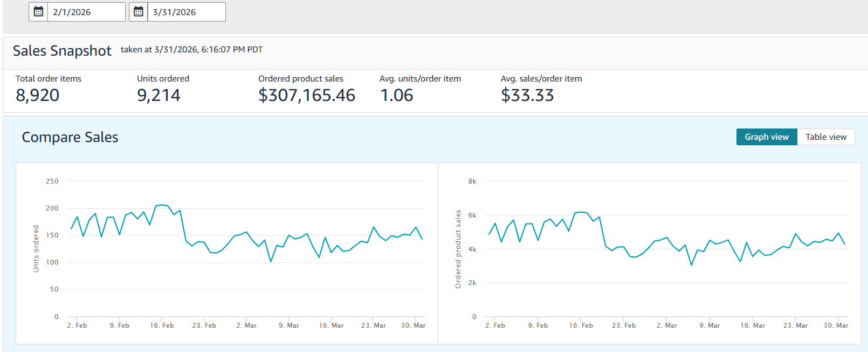The width and height of the screenshot is (868, 352).
Task: Click the 3/31/2026 end date field
Action: click(186, 12)
